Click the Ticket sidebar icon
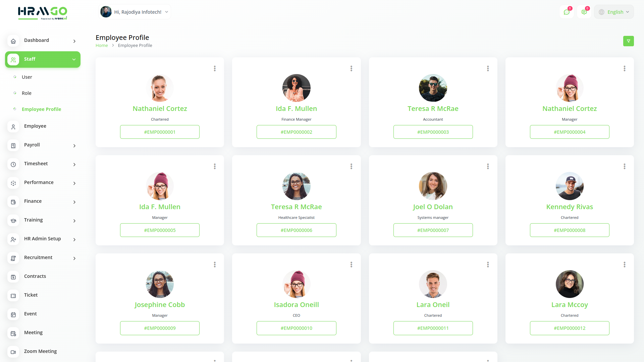This screenshot has width=644, height=362. tap(13, 295)
